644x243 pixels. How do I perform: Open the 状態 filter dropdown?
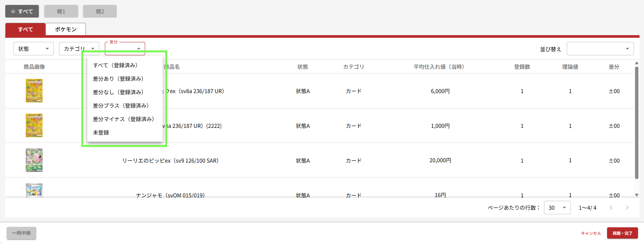pyautogui.click(x=34, y=49)
